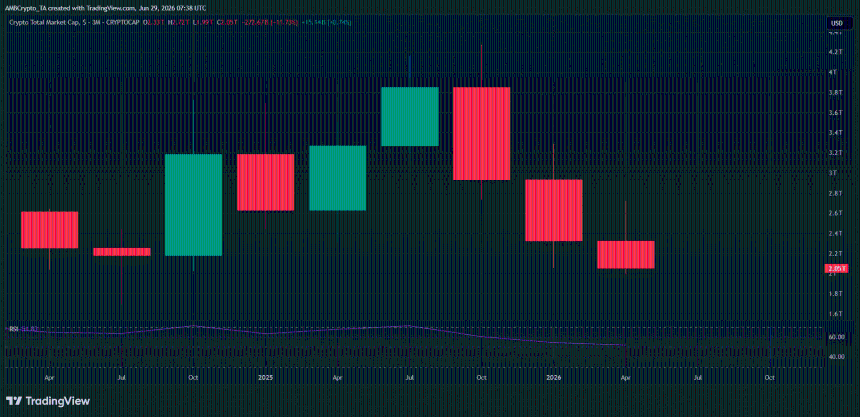Click the thin red candle near 2.2T

[122, 252]
